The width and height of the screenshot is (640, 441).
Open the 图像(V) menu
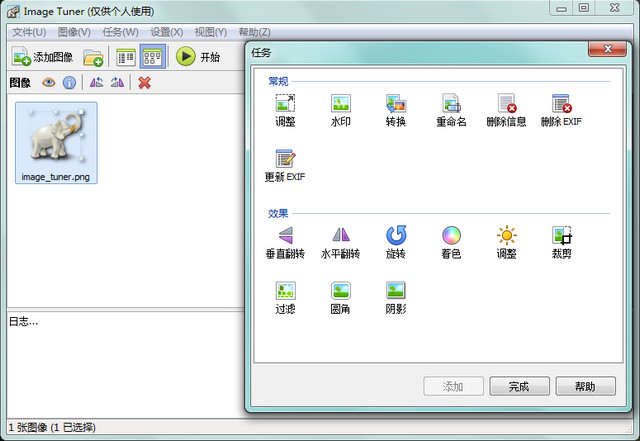74,32
